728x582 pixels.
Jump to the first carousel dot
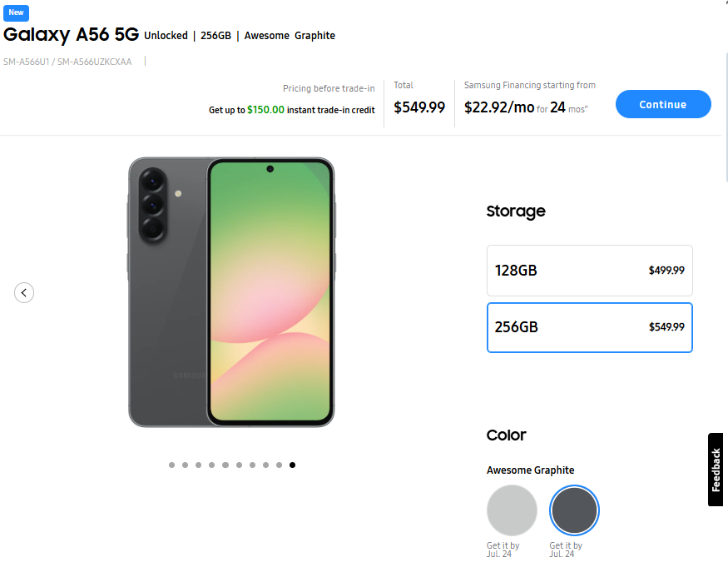[x=171, y=465]
